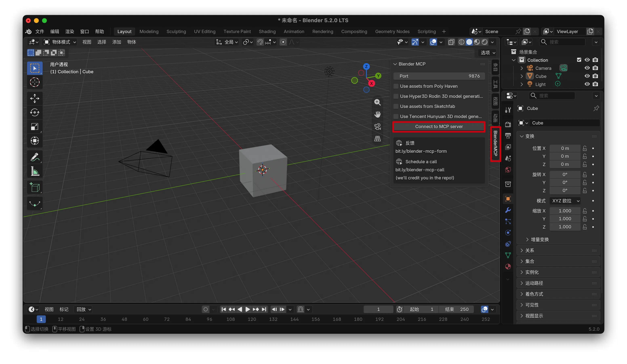Open bit.ly/blender-mcp-form feedback link

421,151
